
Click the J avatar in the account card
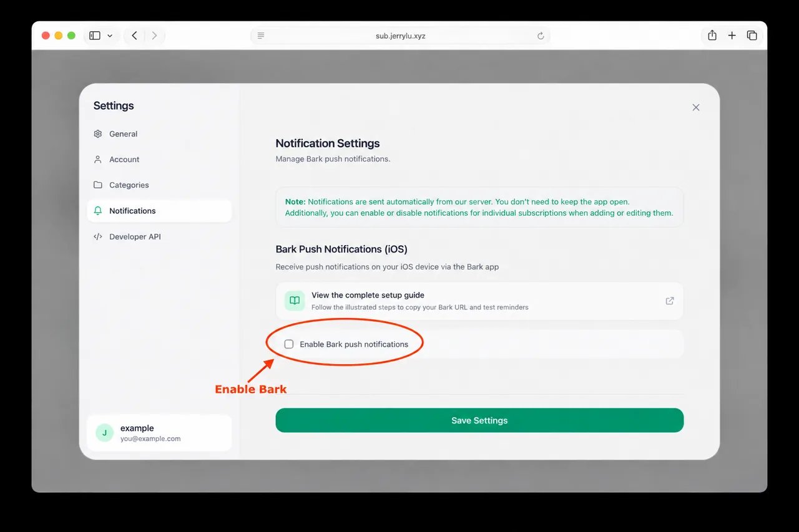point(104,433)
